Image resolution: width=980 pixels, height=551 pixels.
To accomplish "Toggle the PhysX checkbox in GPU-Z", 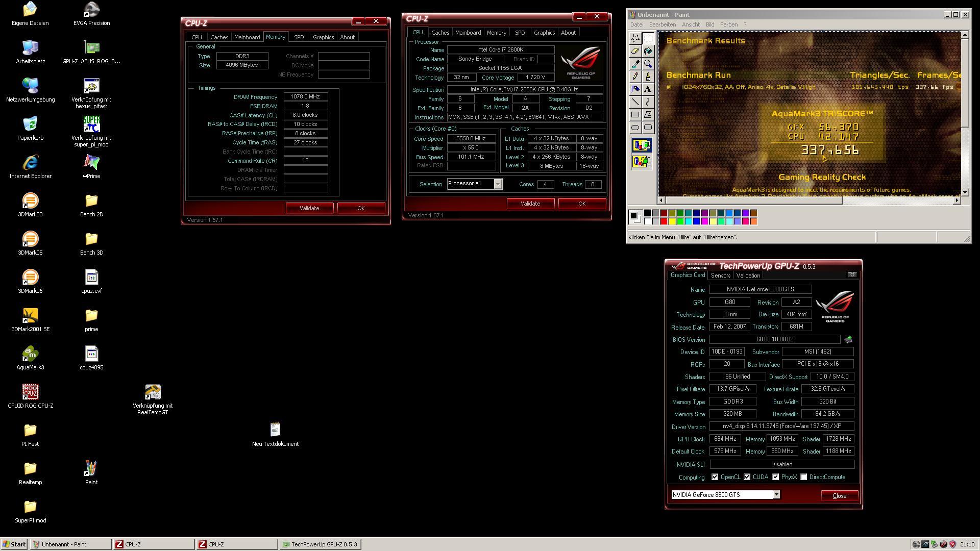I will 775,477.
